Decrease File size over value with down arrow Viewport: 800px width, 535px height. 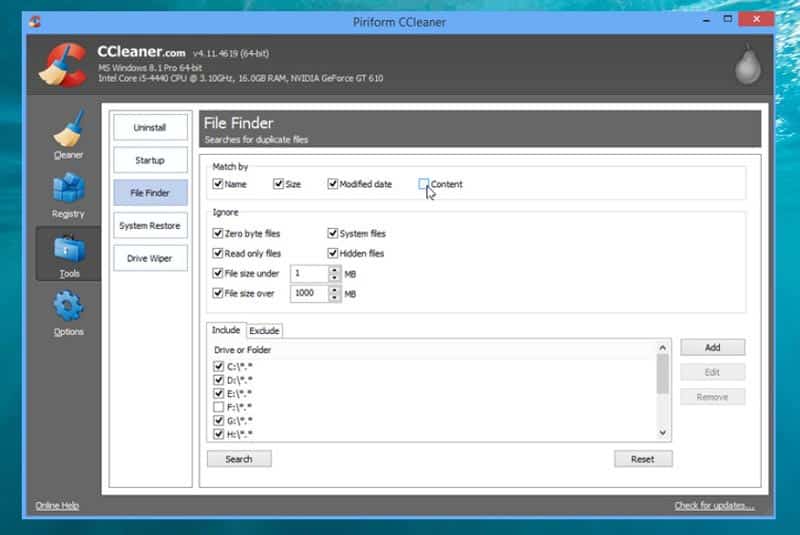coord(334,298)
